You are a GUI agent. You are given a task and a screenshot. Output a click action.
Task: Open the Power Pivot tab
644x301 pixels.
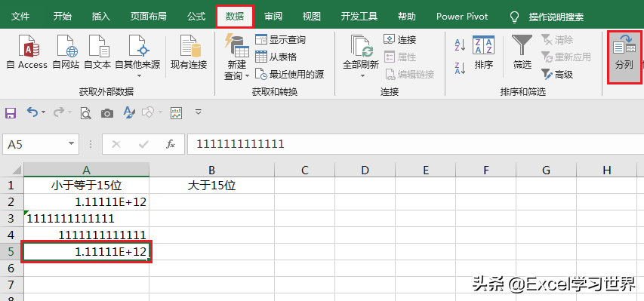462,17
